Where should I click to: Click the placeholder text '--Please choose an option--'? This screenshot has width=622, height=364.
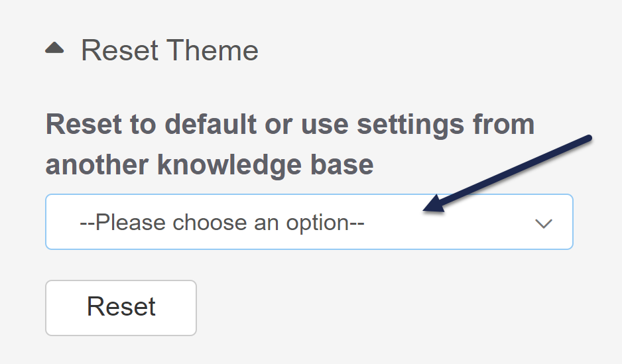click(x=222, y=223)
